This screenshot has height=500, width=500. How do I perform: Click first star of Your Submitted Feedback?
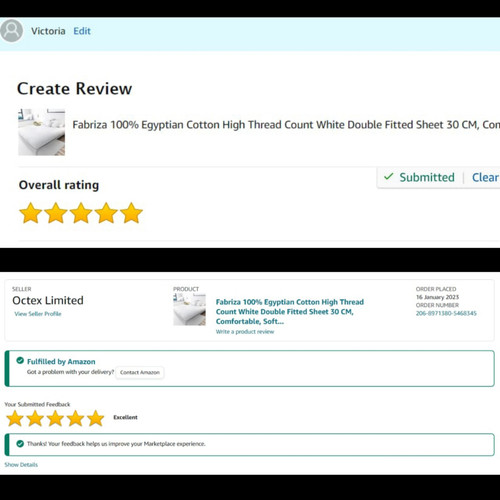(x=15, y=418)
